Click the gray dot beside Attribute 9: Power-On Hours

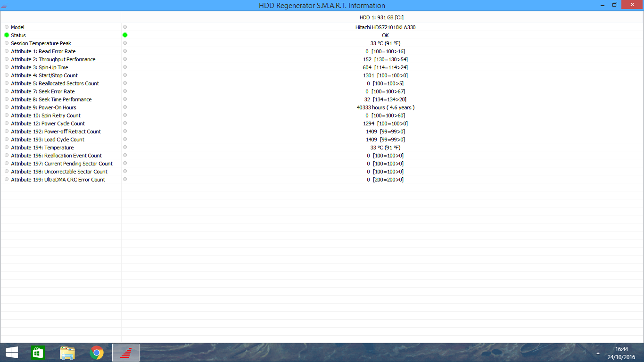click(7, 107)
